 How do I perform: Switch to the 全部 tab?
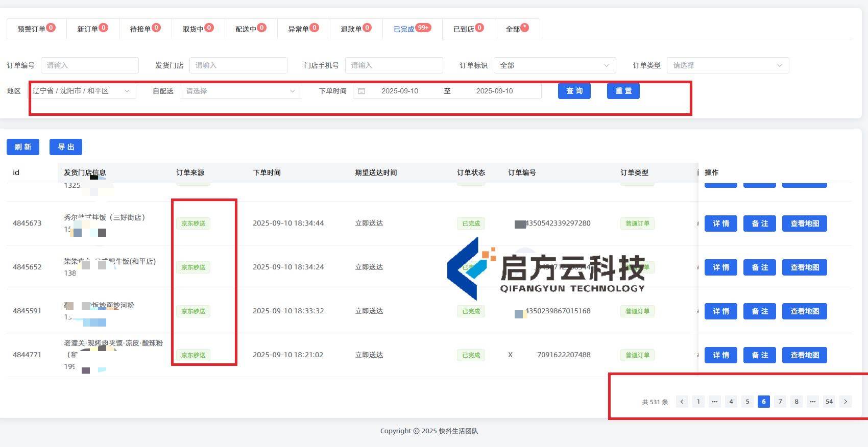[x=517, y=29]
